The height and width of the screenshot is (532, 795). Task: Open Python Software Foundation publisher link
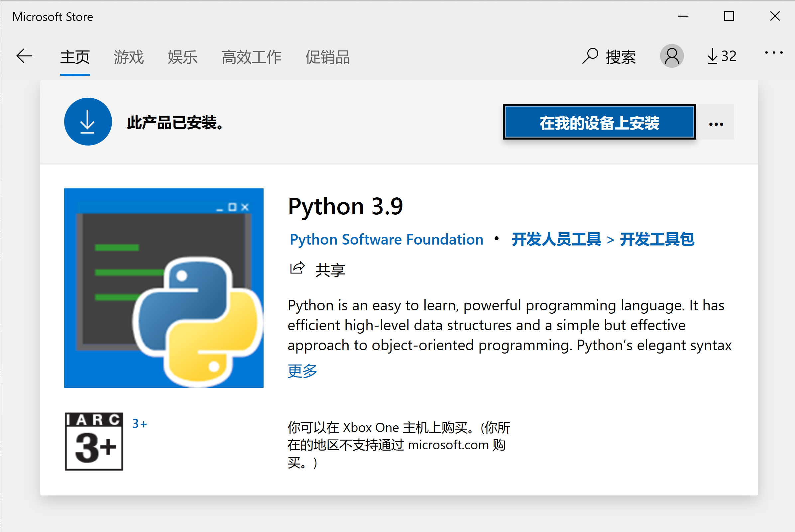[386, 240]
